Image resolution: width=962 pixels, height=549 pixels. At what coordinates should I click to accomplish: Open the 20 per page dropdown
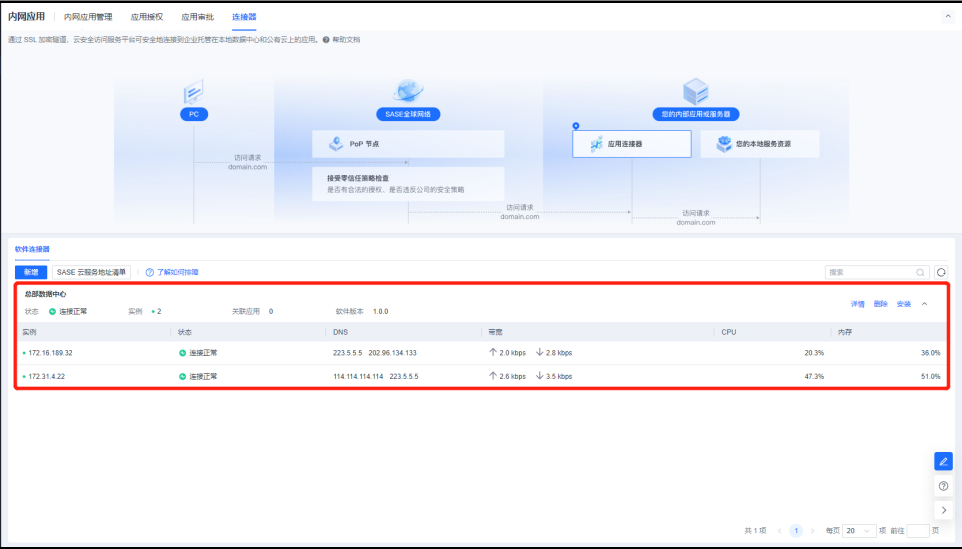click(860, 531)
